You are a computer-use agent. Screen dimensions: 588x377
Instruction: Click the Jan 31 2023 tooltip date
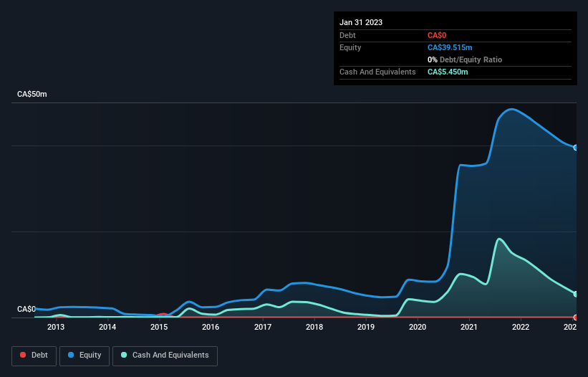(x=361, y=22)
